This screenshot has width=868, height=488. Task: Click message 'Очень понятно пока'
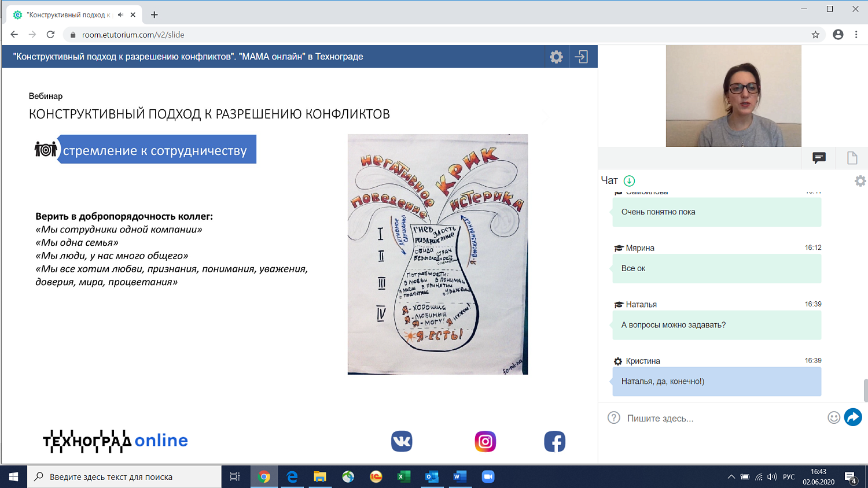pyautogui.click(x=716, y=212)
